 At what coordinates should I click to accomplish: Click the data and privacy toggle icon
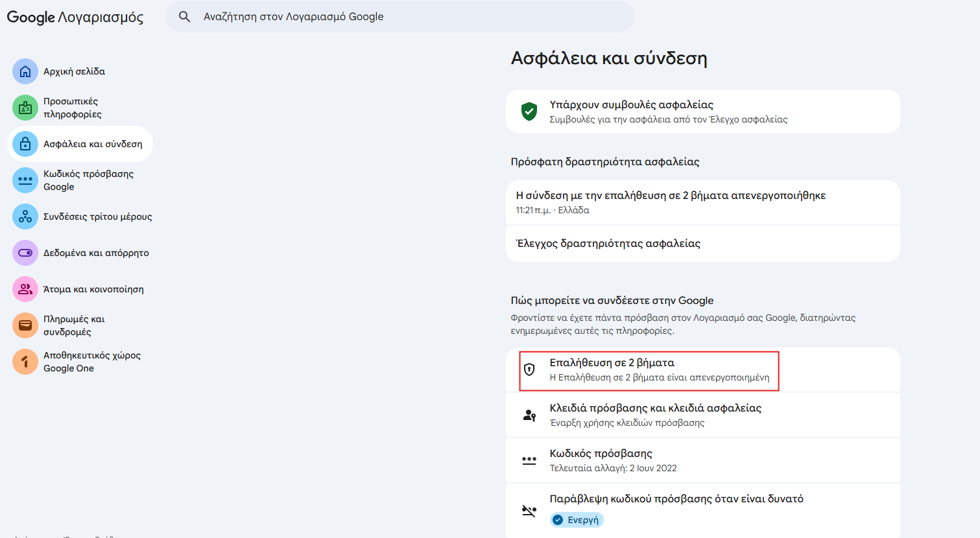click(25, 253)
